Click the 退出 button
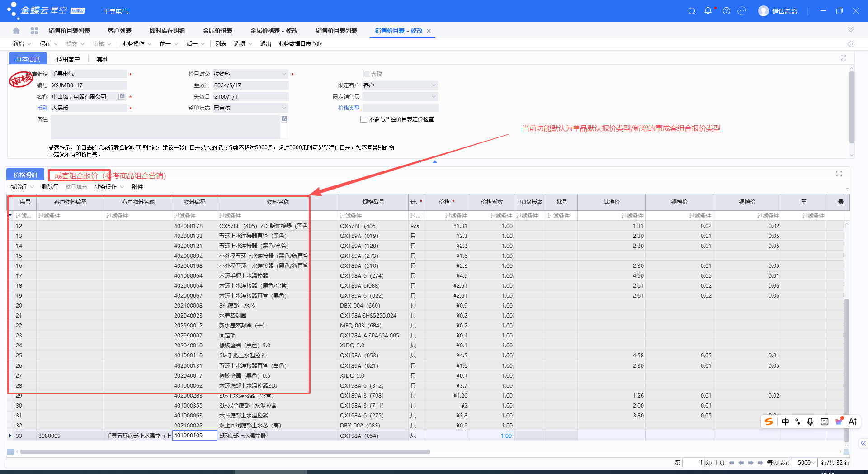 265,44
